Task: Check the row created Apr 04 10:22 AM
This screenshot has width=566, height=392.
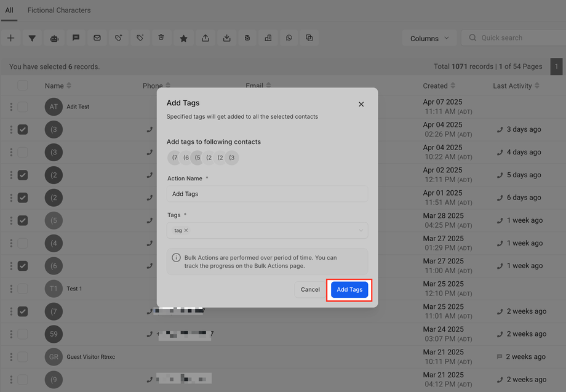Action: pyautogui.click(x=23, y=153)
